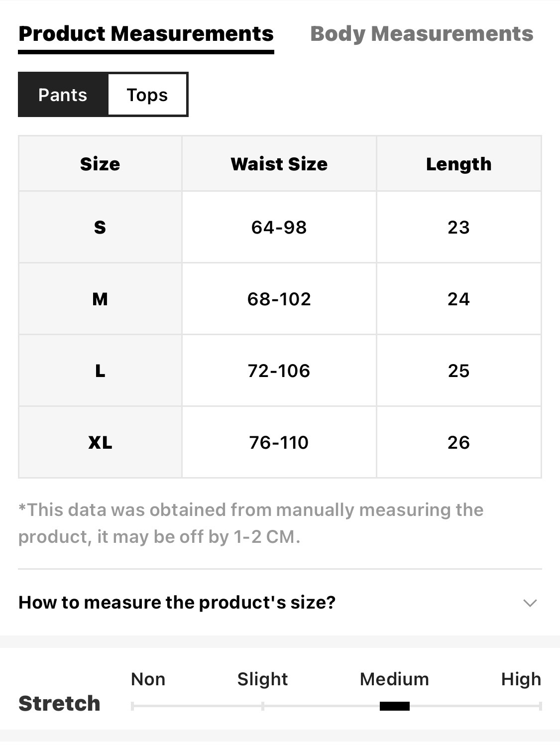Click the Length column header
The height and width of the screenshot is (754, 560).
click(x=458, y=164)
